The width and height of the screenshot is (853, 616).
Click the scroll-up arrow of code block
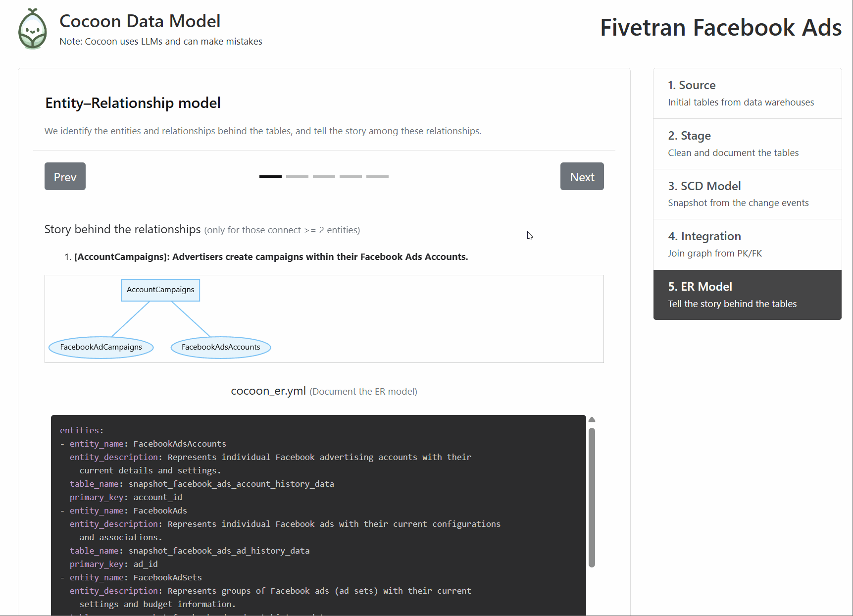[592, 420]
